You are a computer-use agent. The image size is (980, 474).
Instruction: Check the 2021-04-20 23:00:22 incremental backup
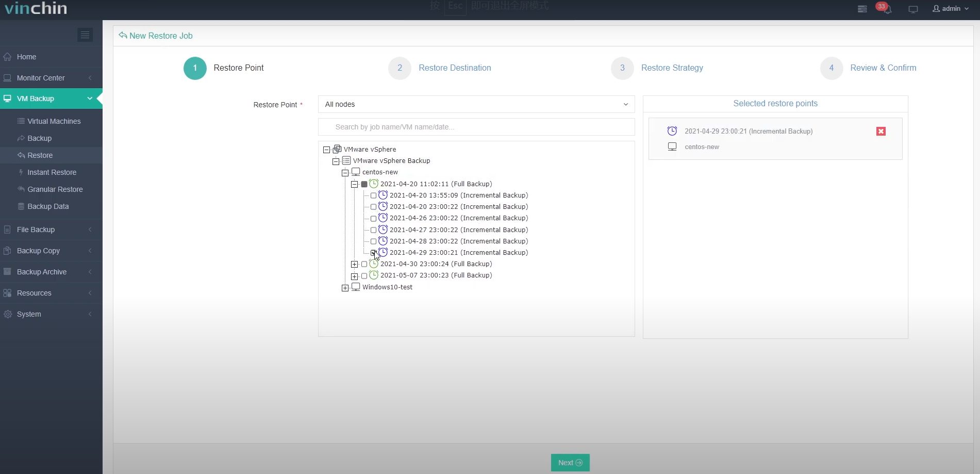click(374, 207)
